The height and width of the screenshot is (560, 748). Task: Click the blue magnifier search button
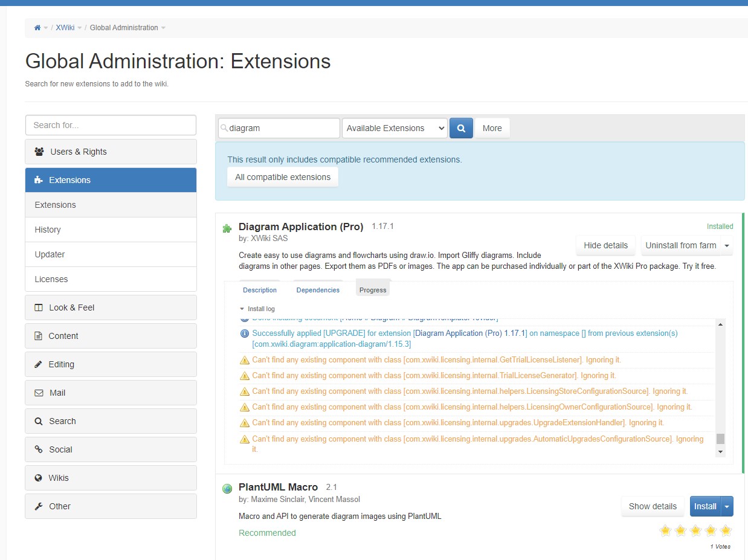pos(461,128)
